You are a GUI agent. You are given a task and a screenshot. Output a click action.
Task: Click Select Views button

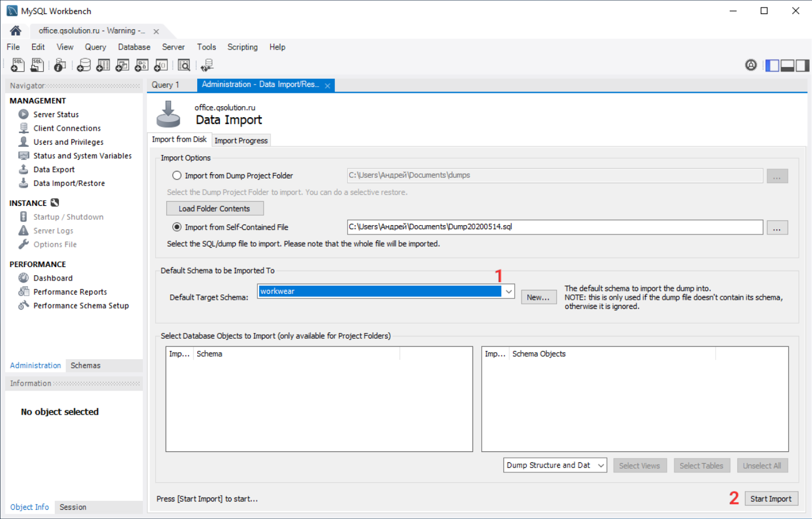pyautogui.click(x=640, y=465)
